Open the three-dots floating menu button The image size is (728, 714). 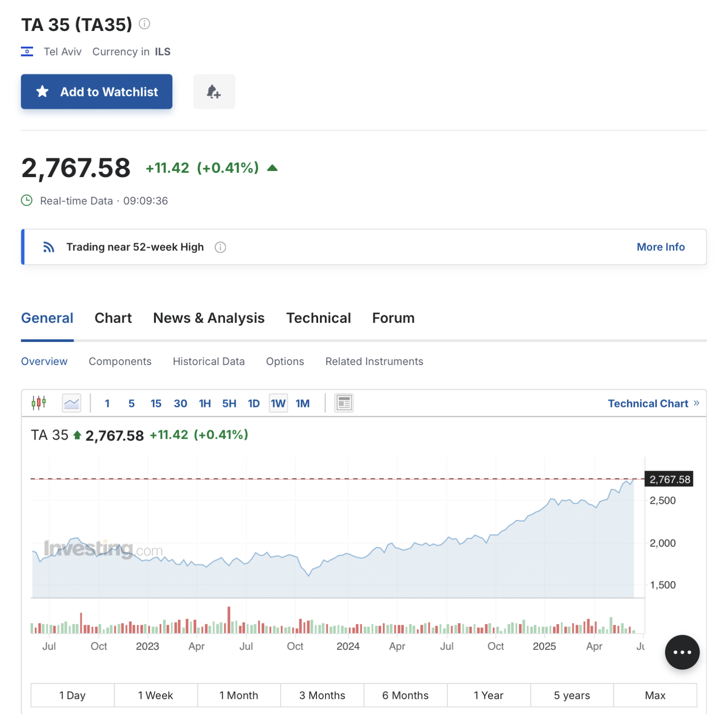point(682,653)
